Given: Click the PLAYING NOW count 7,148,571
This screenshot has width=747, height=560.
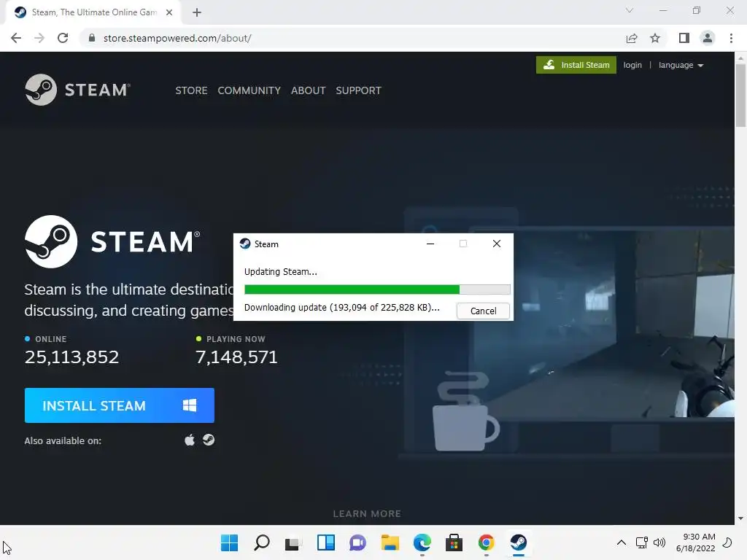Looking at the screenshot, I should pos(236,357).
